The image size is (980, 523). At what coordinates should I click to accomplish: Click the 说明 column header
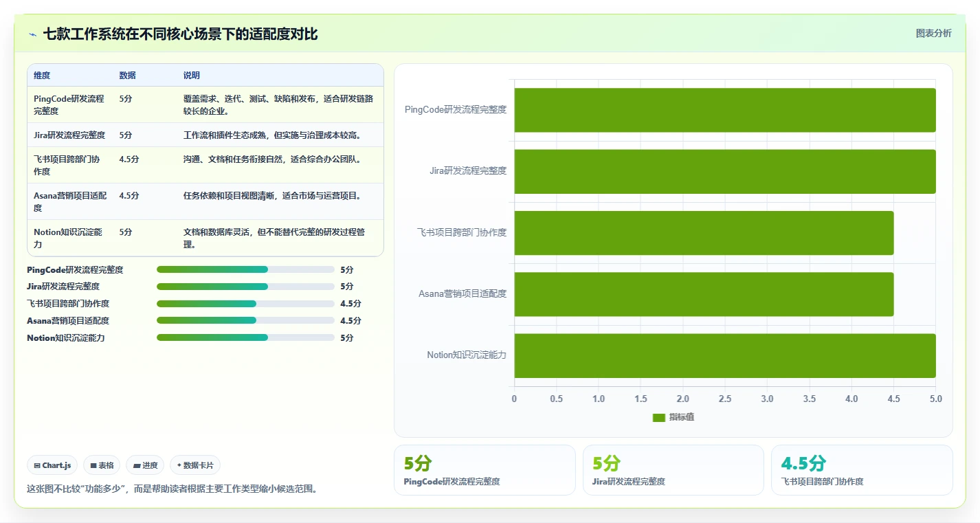pos(192,76)
